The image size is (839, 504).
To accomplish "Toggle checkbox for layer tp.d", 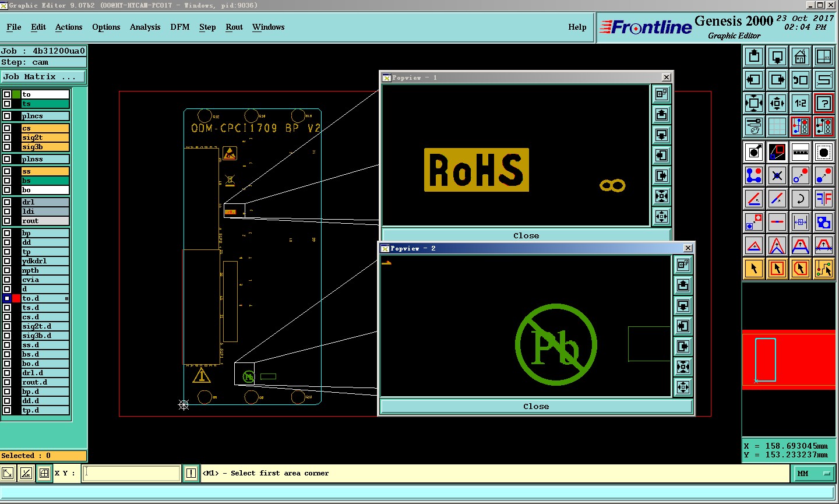I will pyautogui.click(x=7, y=410).
